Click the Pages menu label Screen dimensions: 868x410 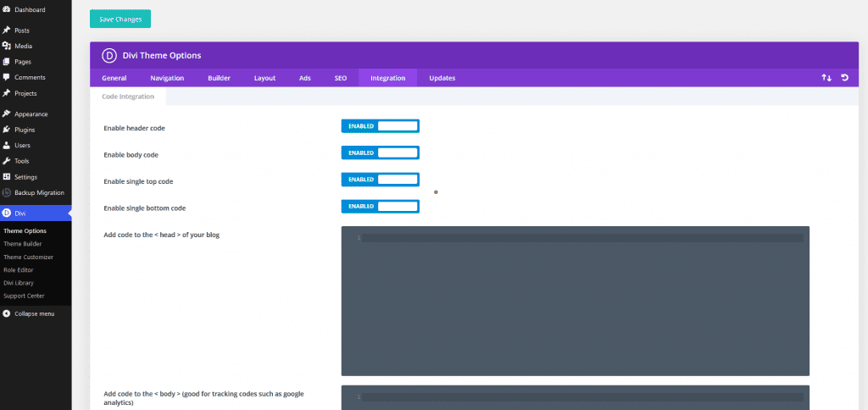[x=23, y=62]
